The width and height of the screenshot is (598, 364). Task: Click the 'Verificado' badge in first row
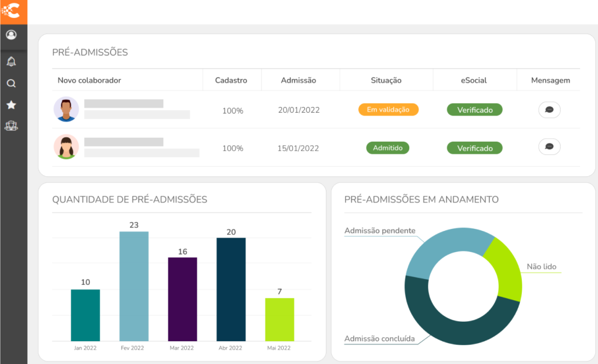475,110
